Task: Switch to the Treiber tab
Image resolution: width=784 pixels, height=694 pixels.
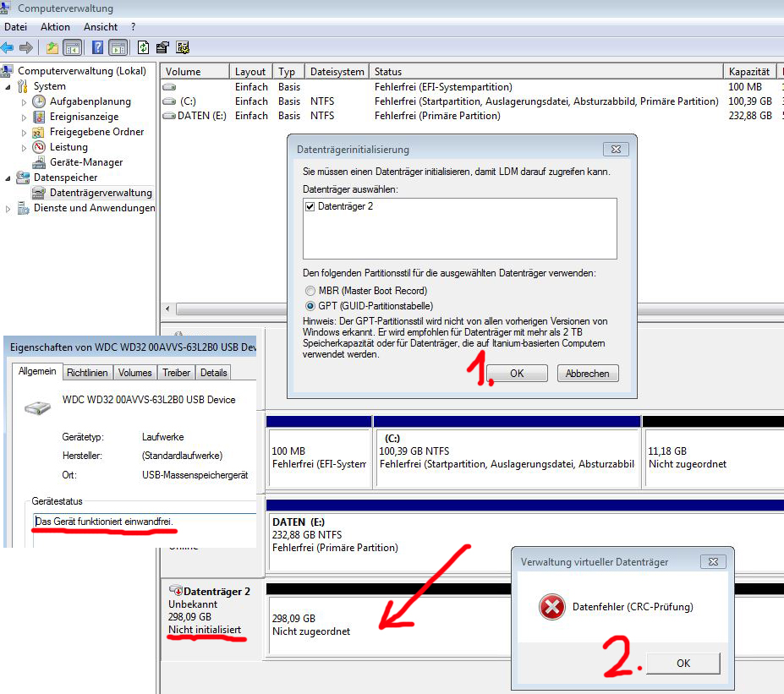Action: pos(177,372)
